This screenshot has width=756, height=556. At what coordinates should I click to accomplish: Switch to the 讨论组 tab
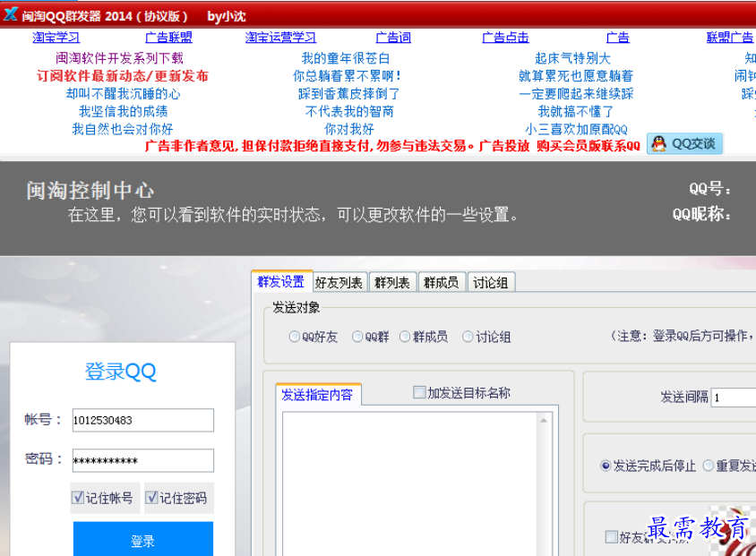[x=490, y=282]
